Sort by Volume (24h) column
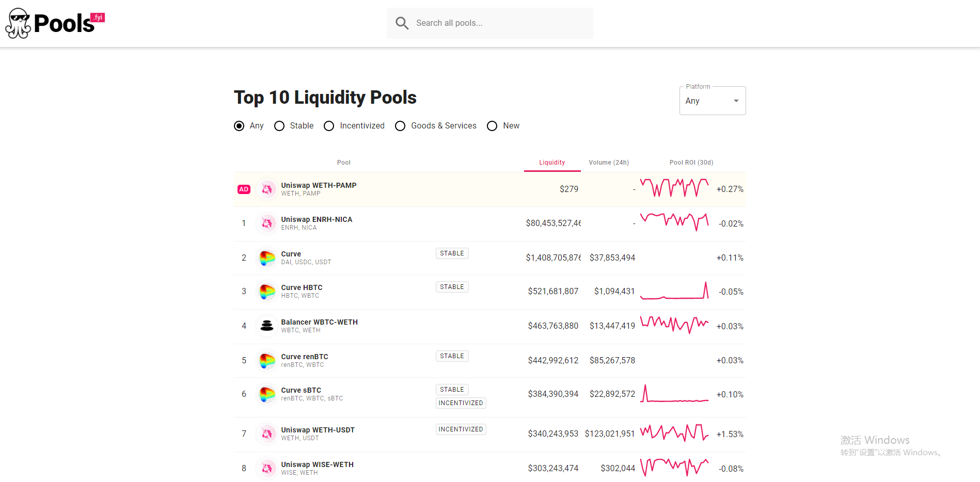 609,163
